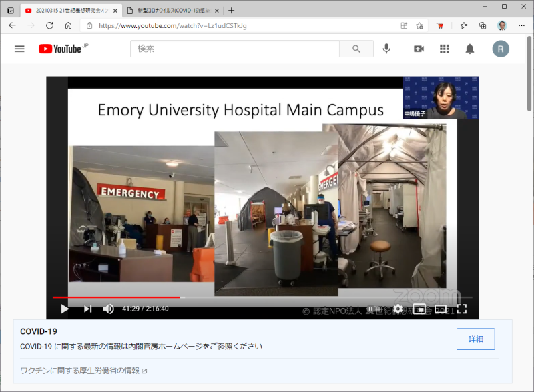Open YouTube notifications bell
534x392 pixels.
coord(470,49)
